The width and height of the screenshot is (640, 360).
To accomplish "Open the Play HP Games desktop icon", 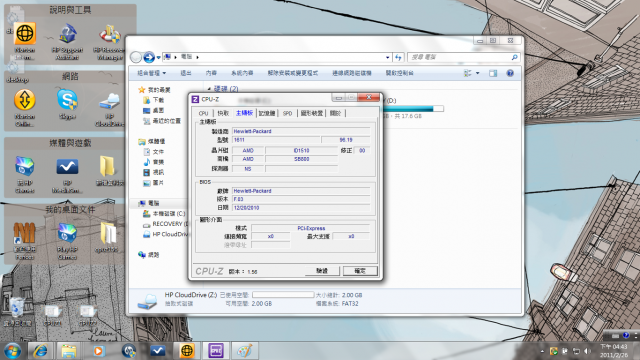I will (x=67, y=241).
